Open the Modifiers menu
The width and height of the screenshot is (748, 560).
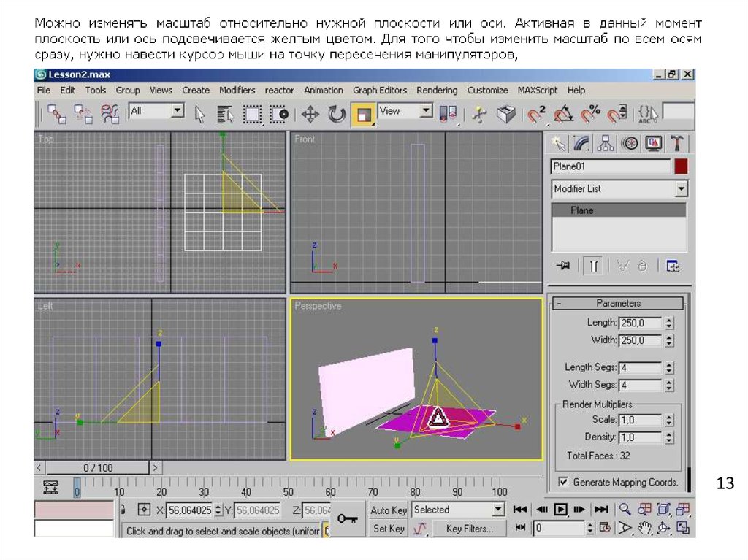coord(237,91)
